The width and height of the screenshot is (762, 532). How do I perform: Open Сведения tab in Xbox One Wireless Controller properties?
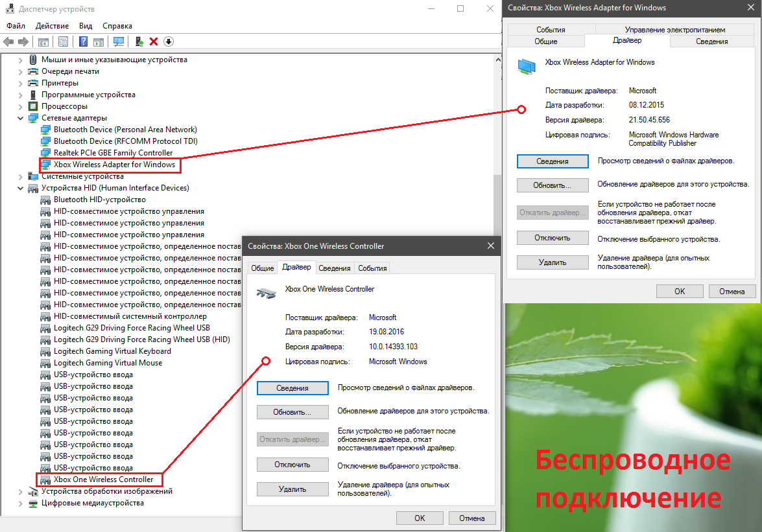[335, 268]
